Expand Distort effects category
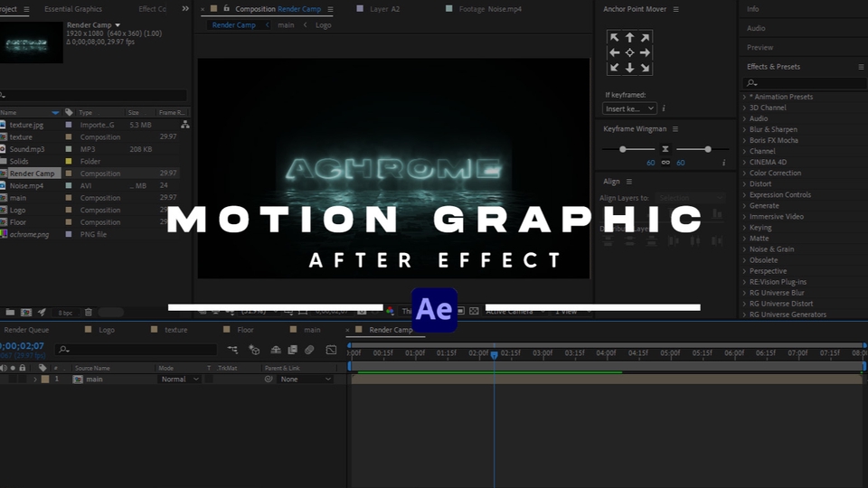868x488 pixels. (x=744, y=183)
